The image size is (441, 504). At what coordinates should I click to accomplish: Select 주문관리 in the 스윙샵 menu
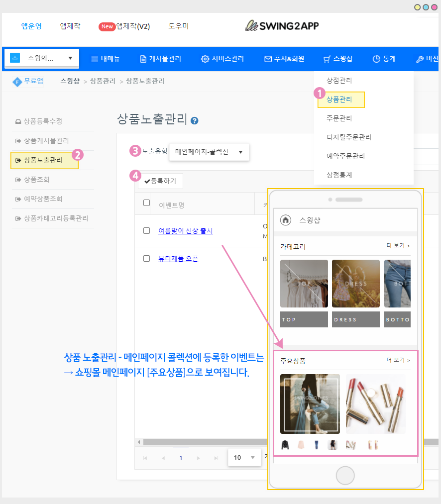pos(339,118)
